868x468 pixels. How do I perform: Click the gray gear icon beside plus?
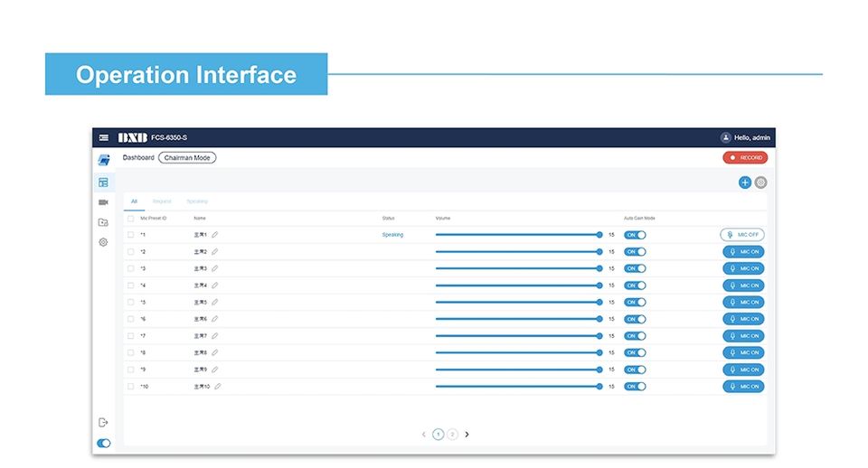tap(761, 183)
